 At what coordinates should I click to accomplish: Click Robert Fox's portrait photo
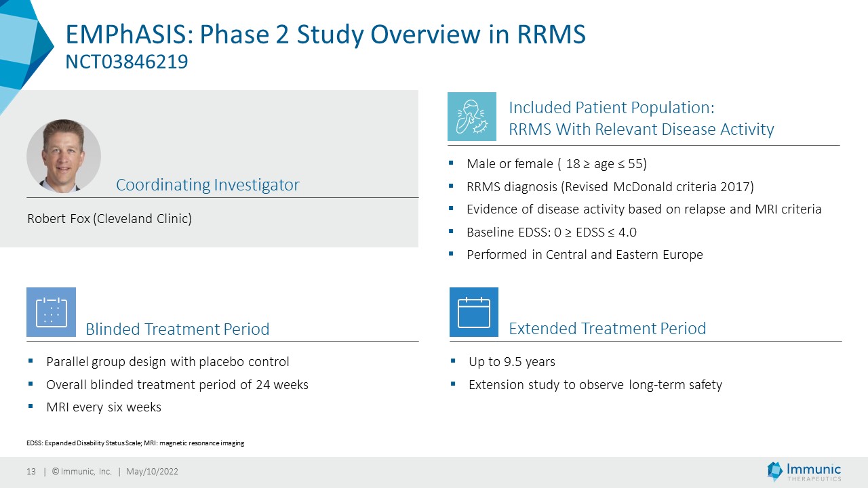point(64,157)
